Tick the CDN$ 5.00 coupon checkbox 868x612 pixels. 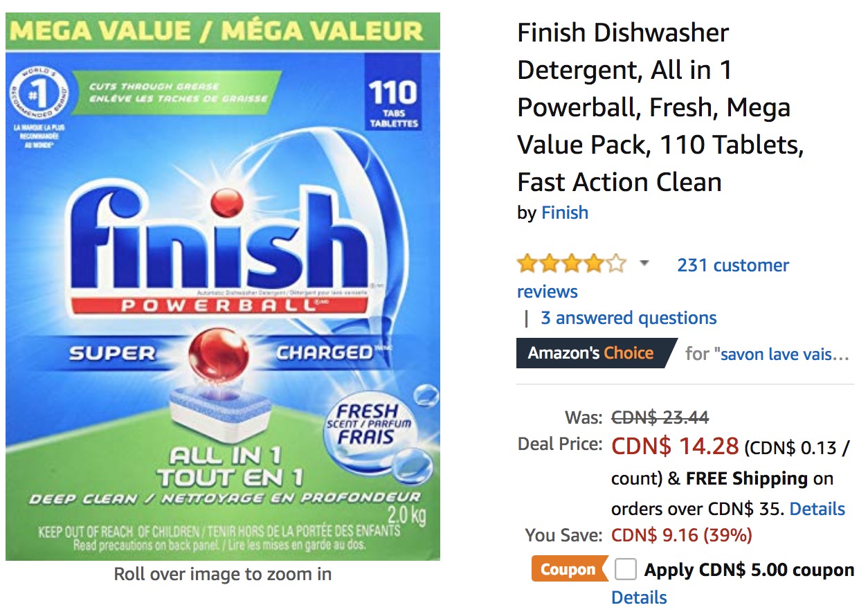click(626, 570)
